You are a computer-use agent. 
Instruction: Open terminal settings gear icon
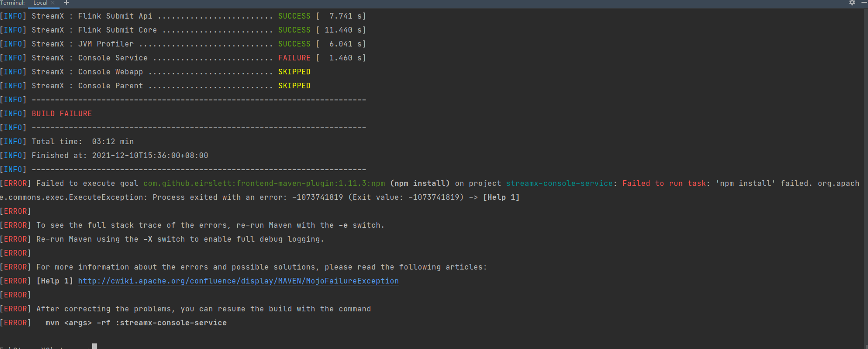pos(852,3)
